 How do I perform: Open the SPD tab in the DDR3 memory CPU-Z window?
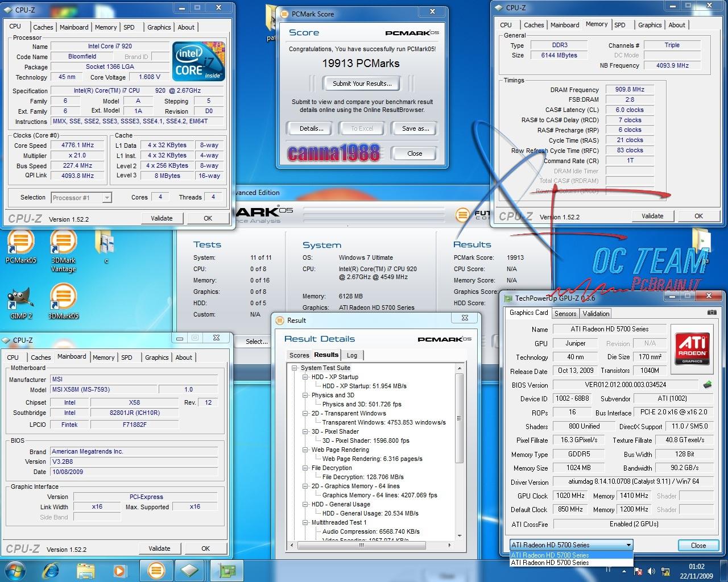(x=620, y=25)
